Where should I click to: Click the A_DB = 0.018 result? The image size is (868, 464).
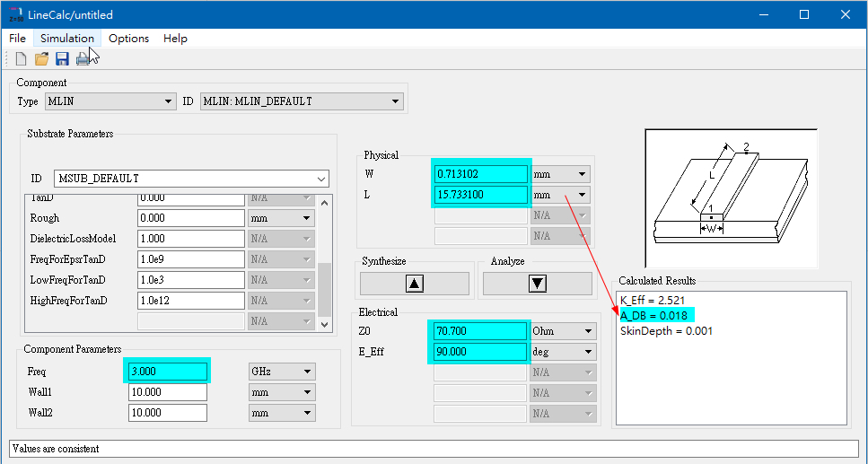tap(653, 316)
